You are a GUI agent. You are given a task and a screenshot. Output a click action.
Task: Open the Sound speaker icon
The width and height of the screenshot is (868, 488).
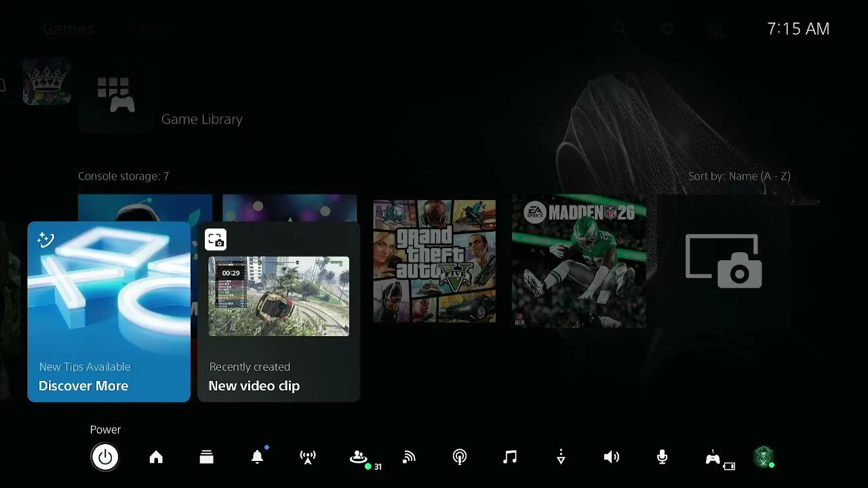[x=611, y=457]
